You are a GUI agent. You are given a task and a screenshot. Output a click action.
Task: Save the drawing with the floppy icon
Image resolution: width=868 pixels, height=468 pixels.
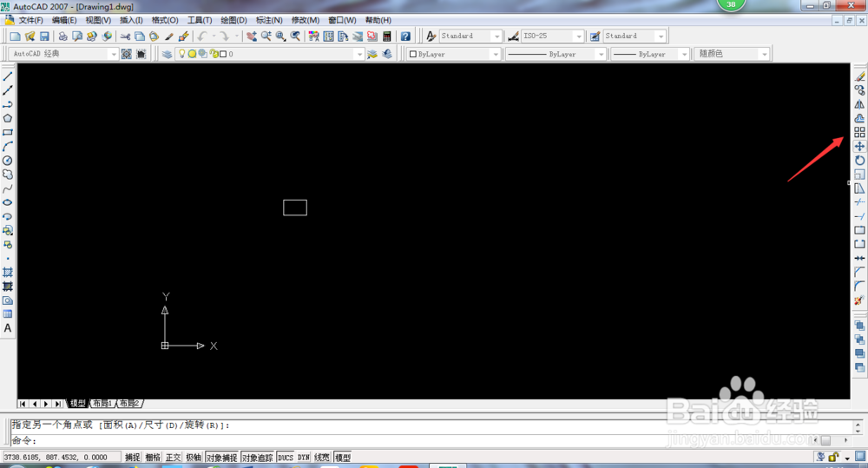pos(44,36)
